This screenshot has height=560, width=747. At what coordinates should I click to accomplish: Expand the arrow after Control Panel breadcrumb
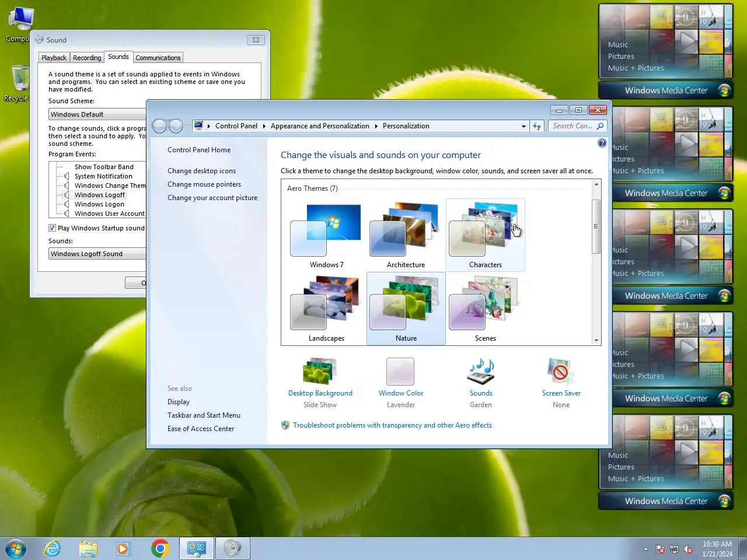pos(264,126)
